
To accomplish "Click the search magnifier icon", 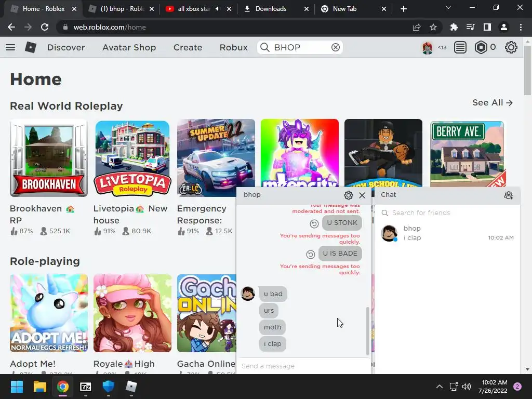I will [265, 47].
